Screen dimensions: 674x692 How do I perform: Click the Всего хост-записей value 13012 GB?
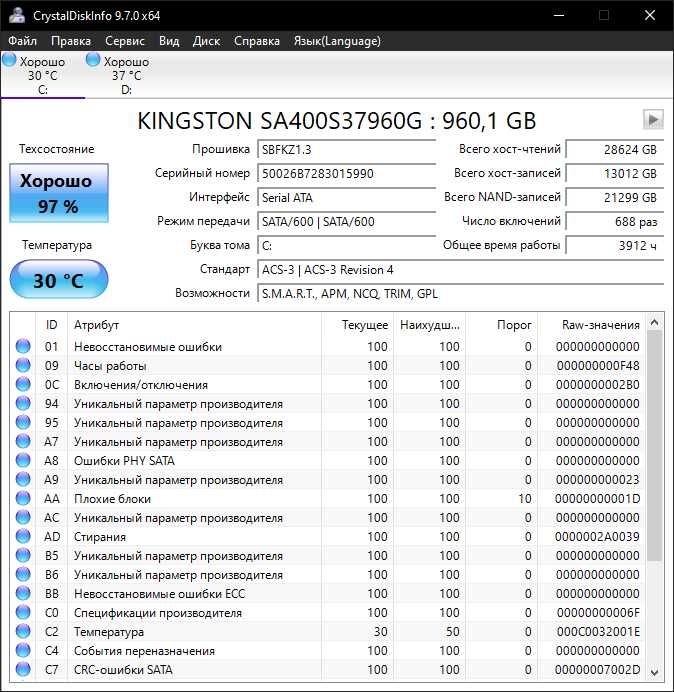[x=614, y=173]
